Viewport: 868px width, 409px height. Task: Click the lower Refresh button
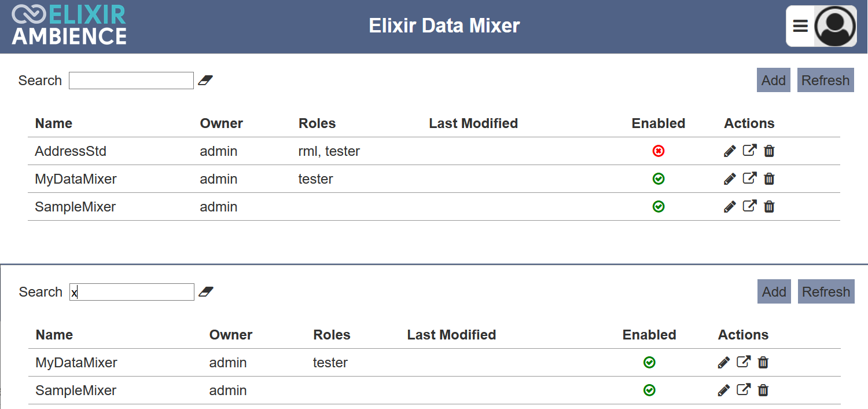pyautogui.click(x=826, y=291)
